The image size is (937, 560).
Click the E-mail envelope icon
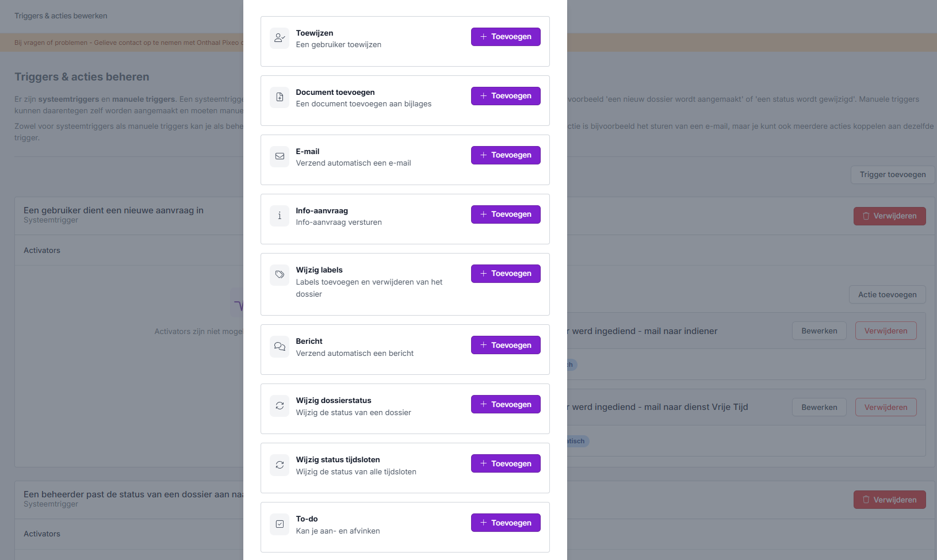[x=280, y=156]
